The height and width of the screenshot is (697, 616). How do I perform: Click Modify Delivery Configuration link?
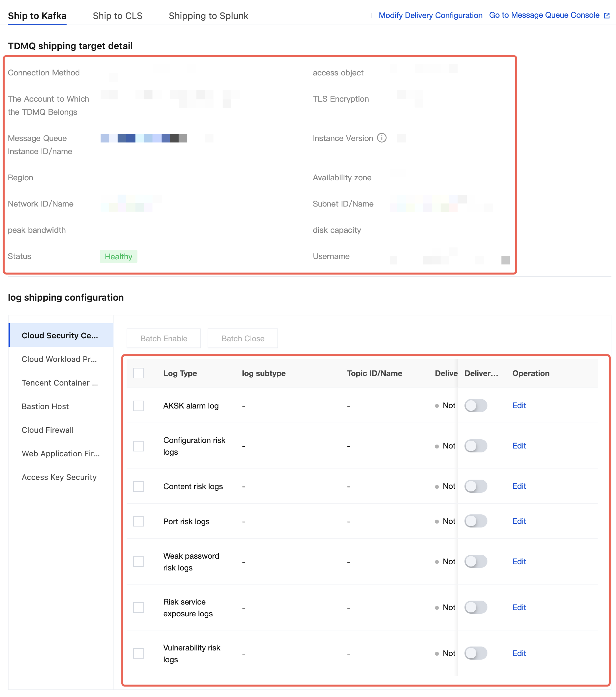click(430, 15)
